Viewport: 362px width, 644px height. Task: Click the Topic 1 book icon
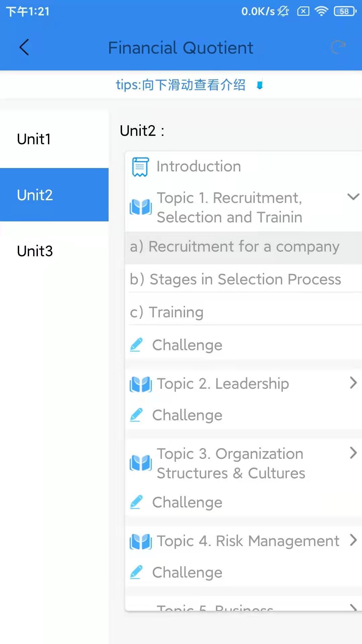[x=141, y=207]
